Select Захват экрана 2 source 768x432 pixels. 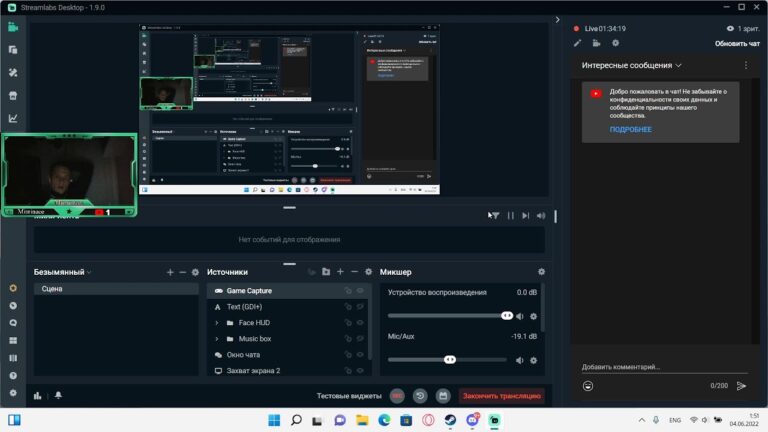click(x=289, y=371)
